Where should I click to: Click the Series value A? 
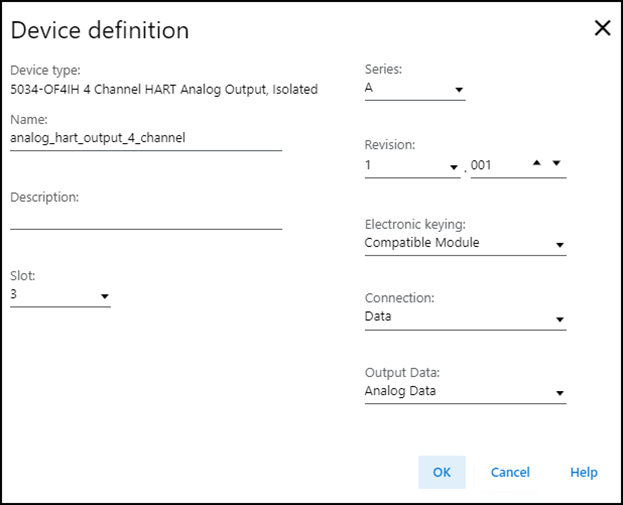369,88
